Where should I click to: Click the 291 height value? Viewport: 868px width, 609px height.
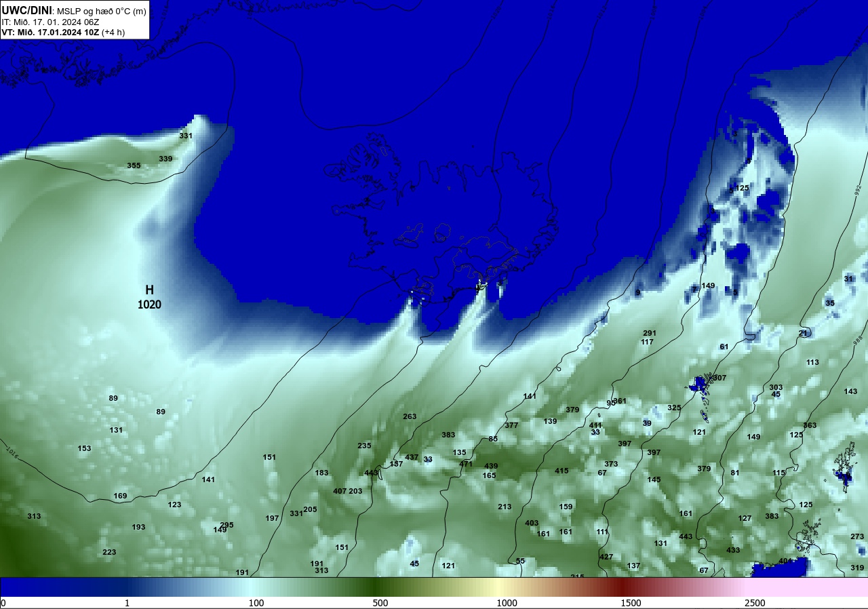(650, 333)
